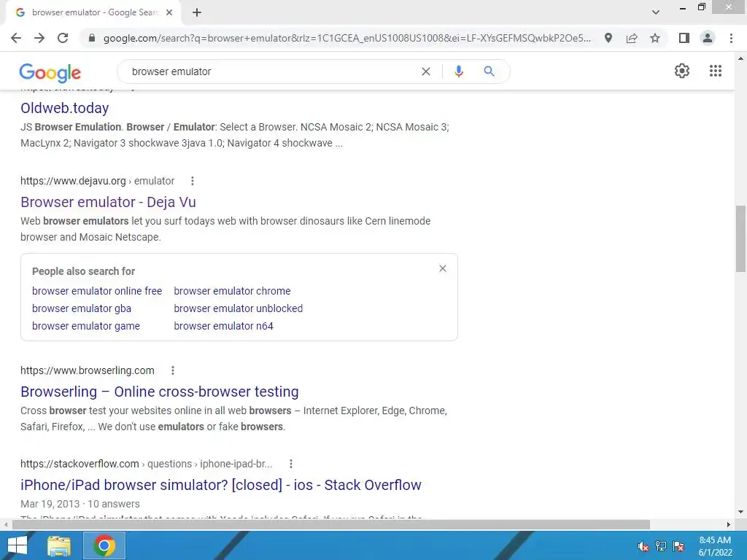Search browser emulator unblocked
This screenshot has height=560, width=747.
coord(239,308)
